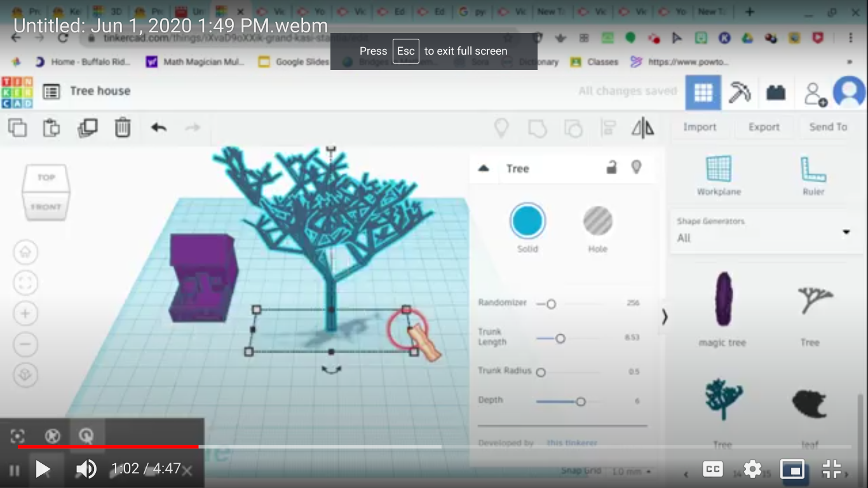
Task: Set the Tree shape to Hole
Action: point(597,227)
